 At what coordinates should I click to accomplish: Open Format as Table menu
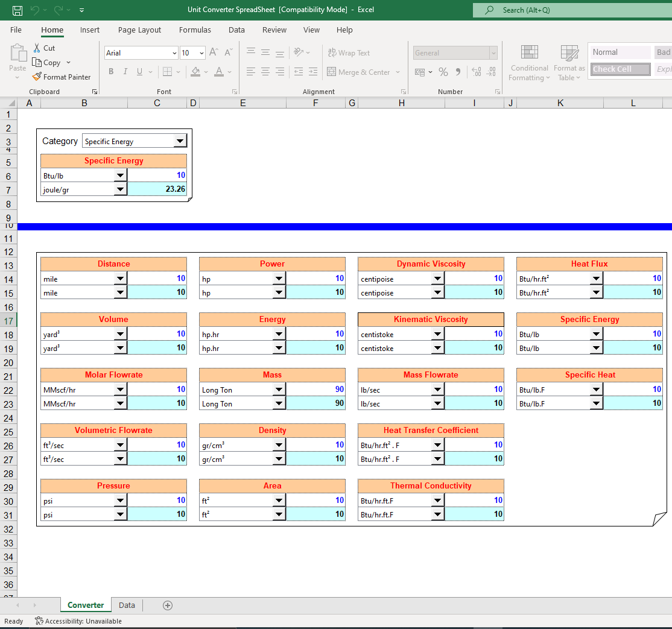click(x=569, y=63)
